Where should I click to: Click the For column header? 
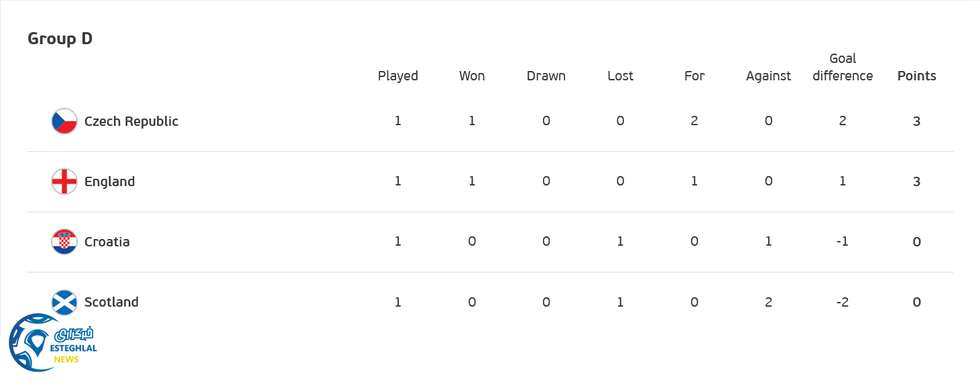click(694, 76)
